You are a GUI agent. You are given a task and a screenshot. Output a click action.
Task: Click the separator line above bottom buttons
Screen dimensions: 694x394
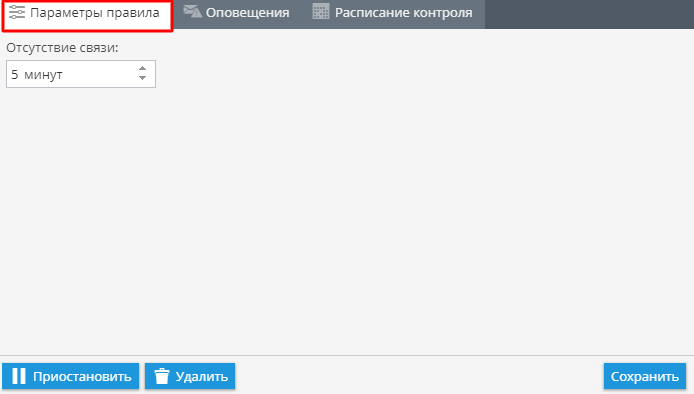pos(347,355)
